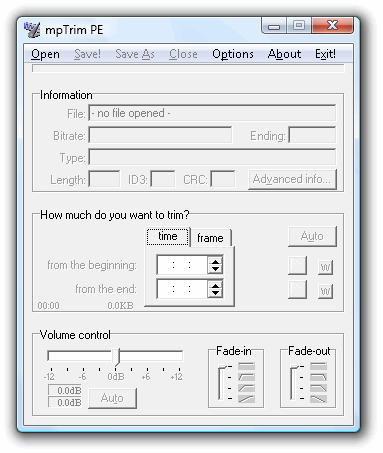Viewport: 383px width, 453px height.
Task: Select the linear ramp Fade-in icon
Action: click(246, 399)
